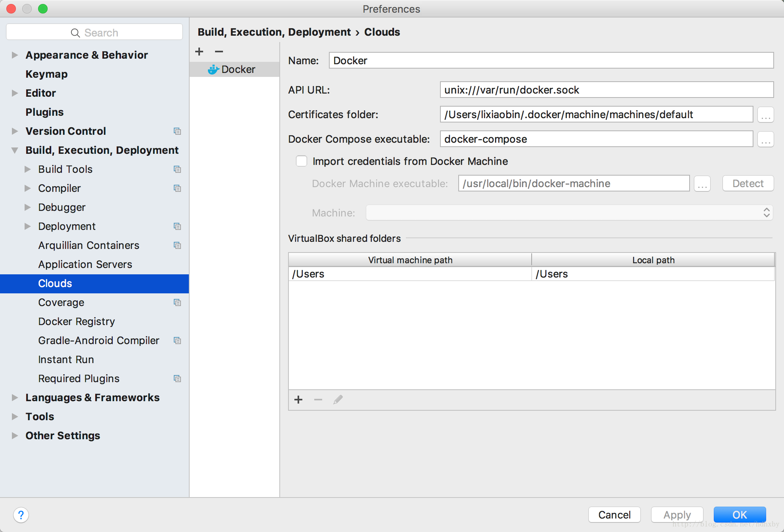Select Coverage settings item
This screenshot has height=532, width=784.
click(61, 302)
